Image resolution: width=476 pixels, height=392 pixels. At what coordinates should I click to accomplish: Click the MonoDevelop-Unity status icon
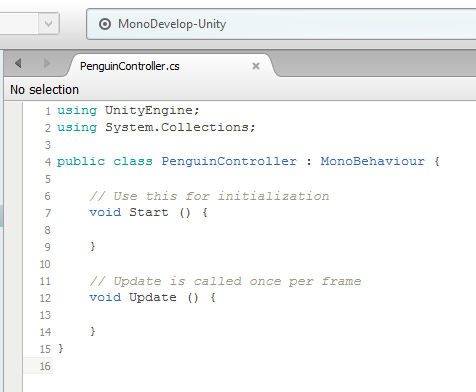point(105,24)
